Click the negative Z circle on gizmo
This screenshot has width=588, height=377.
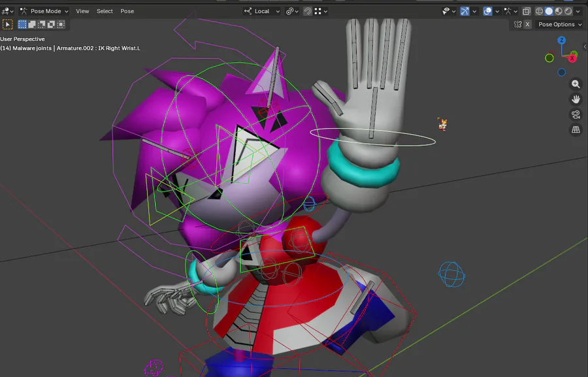(561, 72)
